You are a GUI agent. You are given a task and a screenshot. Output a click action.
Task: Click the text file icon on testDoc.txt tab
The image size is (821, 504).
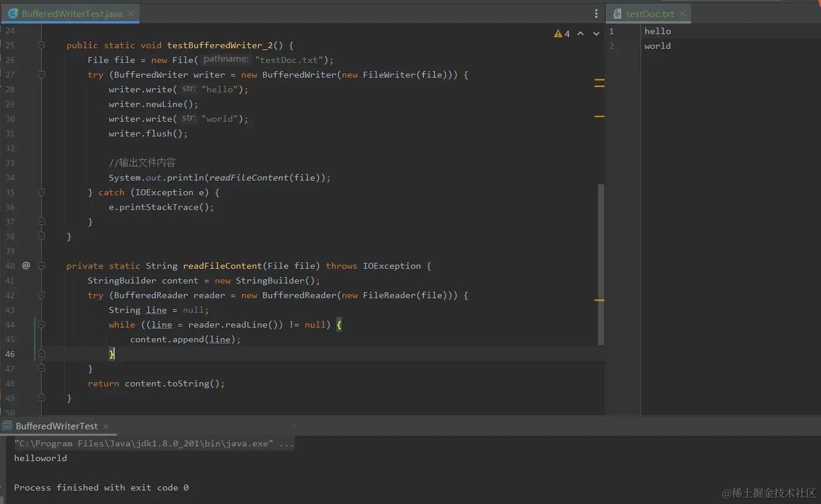(x=618, y=13)
